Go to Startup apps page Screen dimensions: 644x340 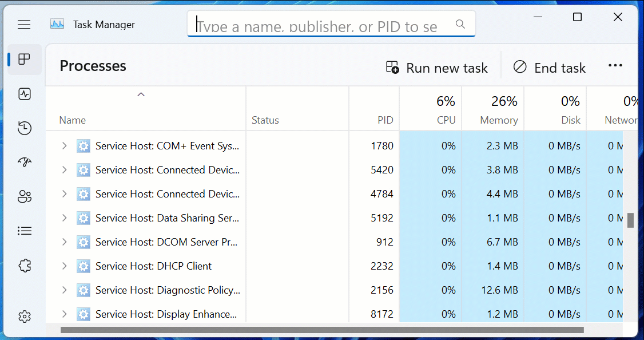24,163
